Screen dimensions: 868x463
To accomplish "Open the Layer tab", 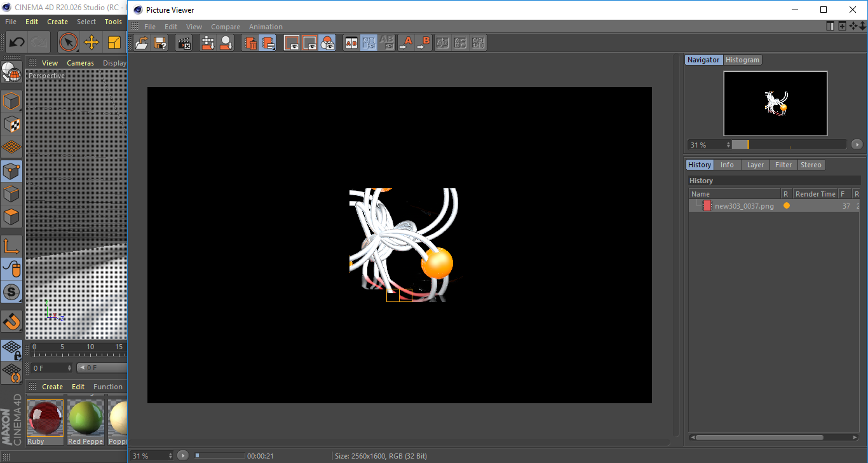I will pos(756,165).
